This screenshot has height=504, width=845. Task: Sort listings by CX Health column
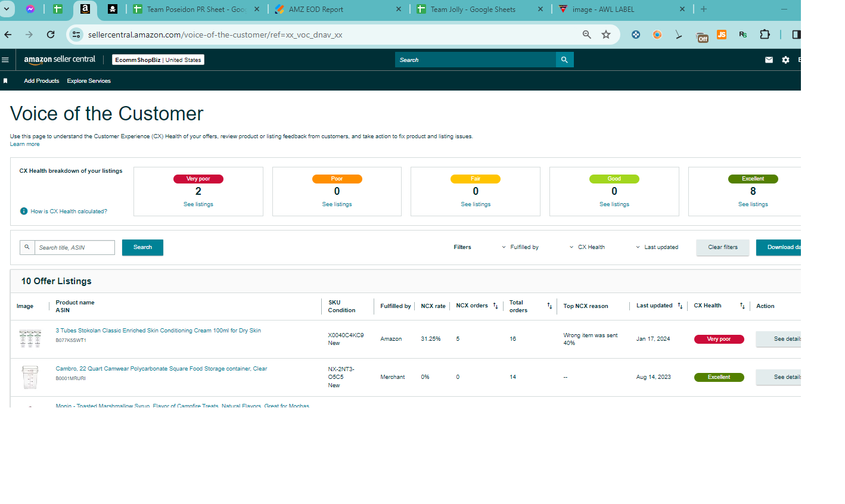click(742, 306)
